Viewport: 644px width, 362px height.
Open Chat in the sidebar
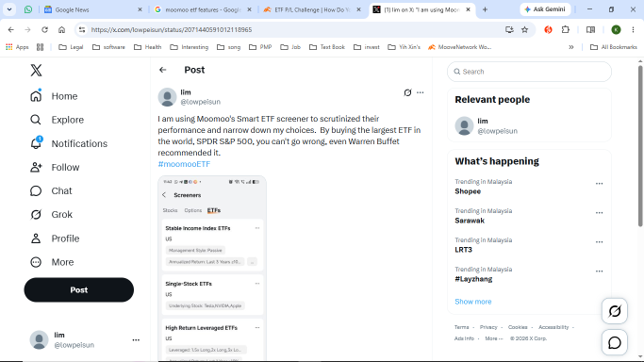tap(51, 190)
